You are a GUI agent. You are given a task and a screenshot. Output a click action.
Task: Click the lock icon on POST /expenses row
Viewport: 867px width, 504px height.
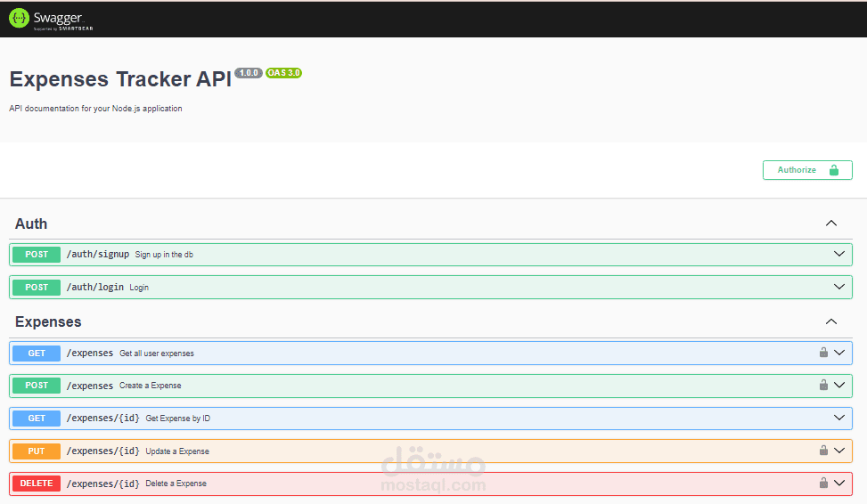(823, 385)
